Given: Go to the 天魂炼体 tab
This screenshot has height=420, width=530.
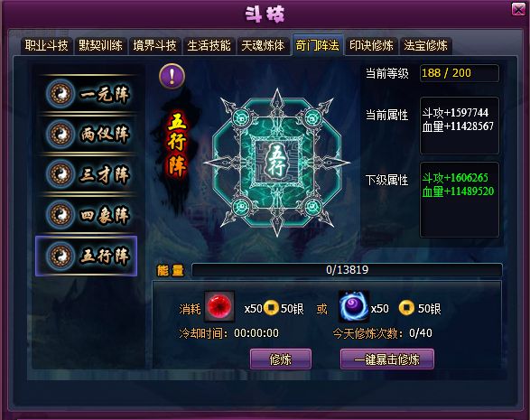Looking at the screenshot, I should click(x=263, y=46).
